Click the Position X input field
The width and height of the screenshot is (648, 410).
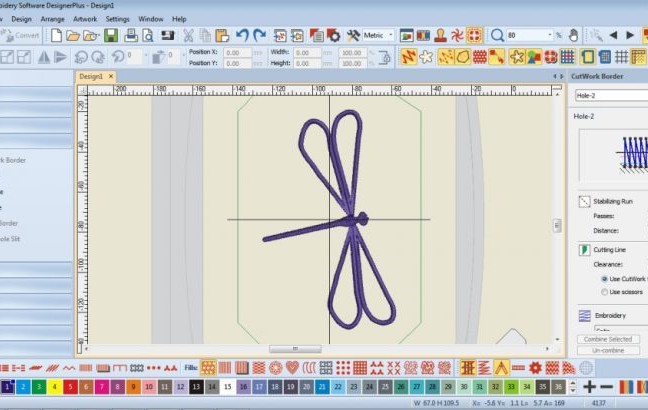(x=238, y=52)
